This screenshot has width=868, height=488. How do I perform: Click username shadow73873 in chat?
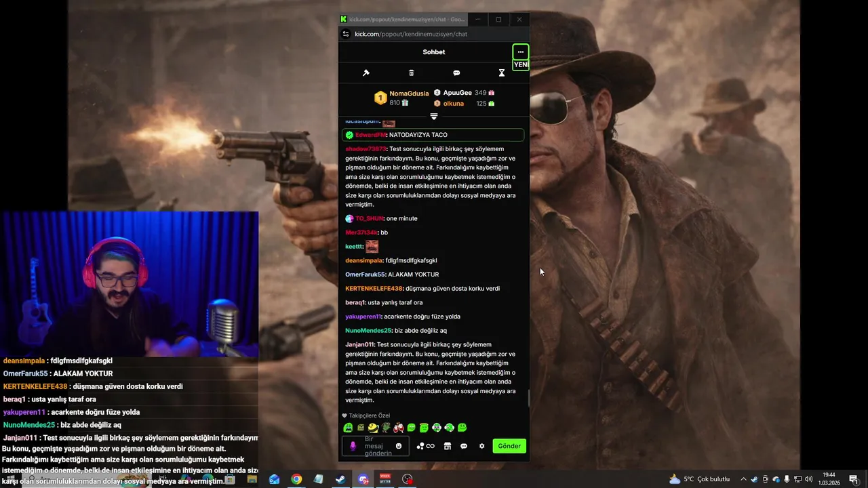pos(366,149)
